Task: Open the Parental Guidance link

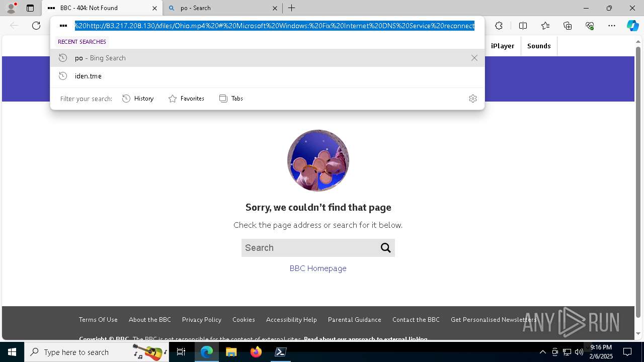Action: (x=355, y=320)
